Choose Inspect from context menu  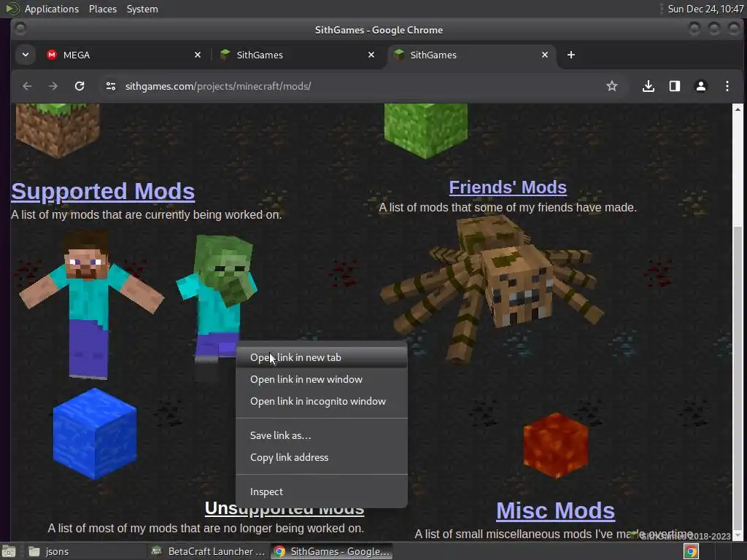pos(322,491)
